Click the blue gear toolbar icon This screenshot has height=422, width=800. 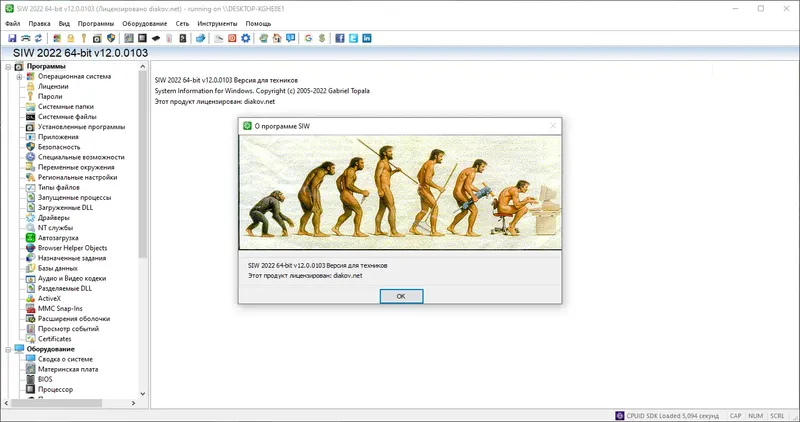pyautogui.click(x=245, y=38)
